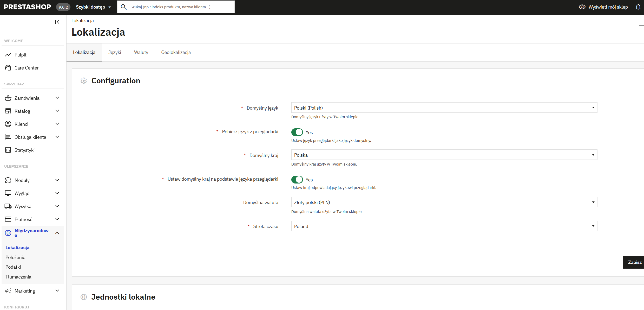Switch to the Geolokalizacja tab
The image size is (644, 310).
click(x=176, y=52)
